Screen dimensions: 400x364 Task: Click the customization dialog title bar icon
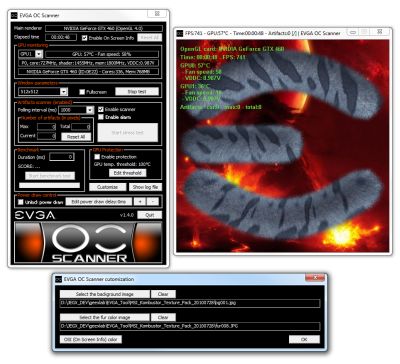point(59,279)
